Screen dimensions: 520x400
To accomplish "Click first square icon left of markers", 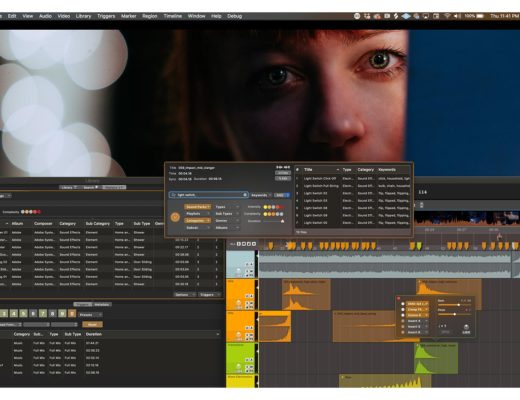I will [x=238, y=244].
